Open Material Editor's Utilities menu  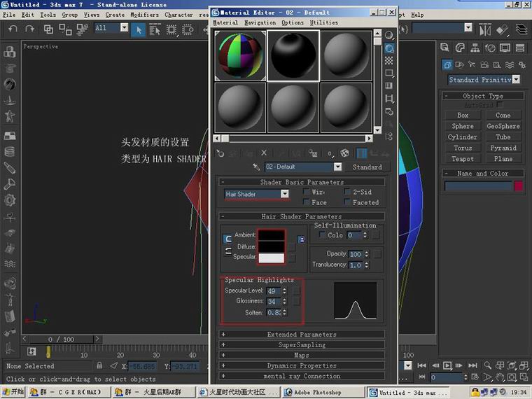tap(323, 22)
